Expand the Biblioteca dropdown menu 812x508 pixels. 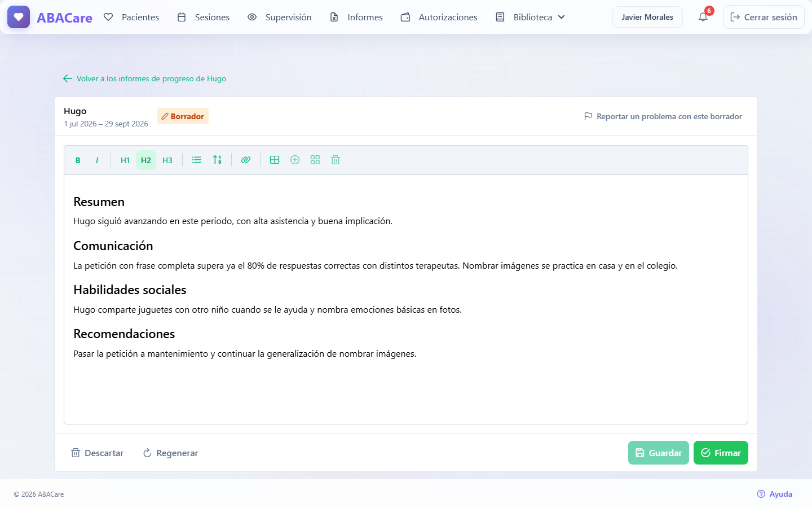530,17
